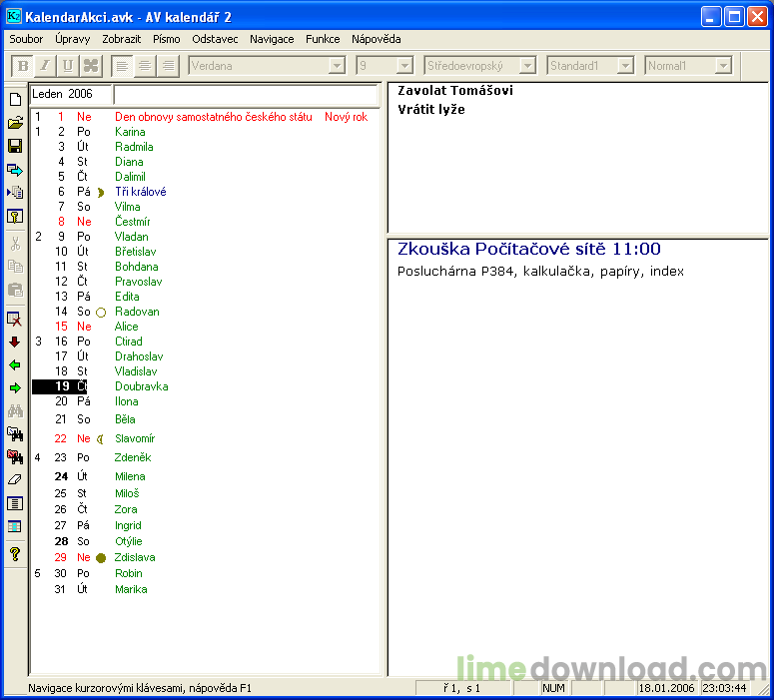Go back with the green left arrow
This screenshot has height=700, width=774.
tap(15, 364)
